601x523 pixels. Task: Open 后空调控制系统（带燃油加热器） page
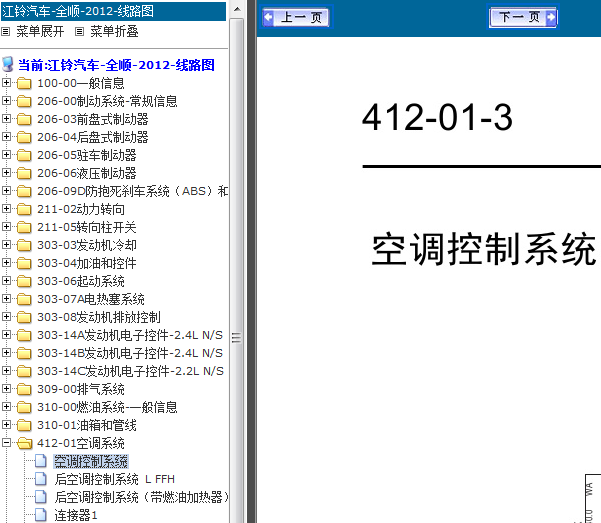coord(141,498)
